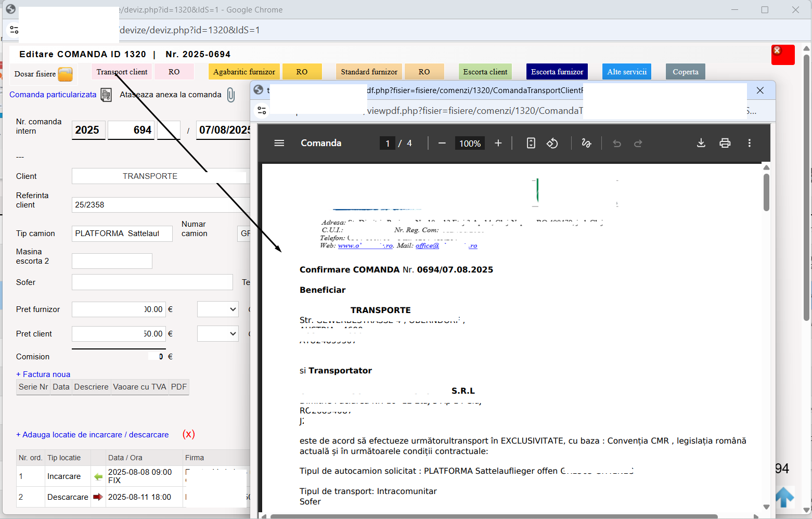Rotate the PDF counterclockwise
The height and width of the screenshot is (519, 812).
point(552,143)
